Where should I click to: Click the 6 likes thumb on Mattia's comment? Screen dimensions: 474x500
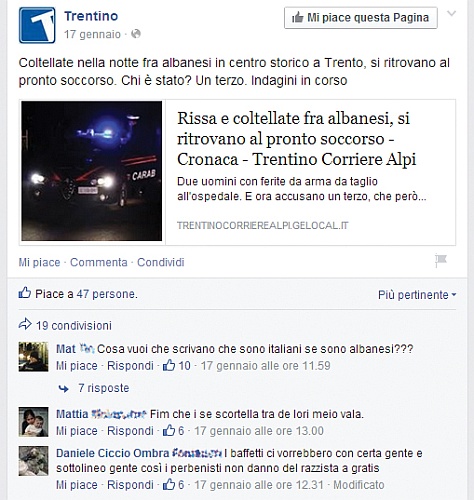(169, 431)
